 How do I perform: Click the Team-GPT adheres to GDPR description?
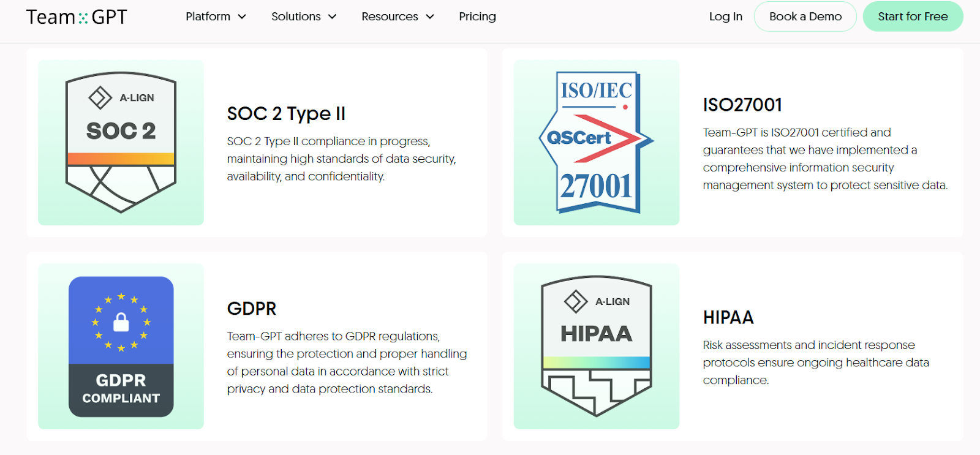pos(347,363)
